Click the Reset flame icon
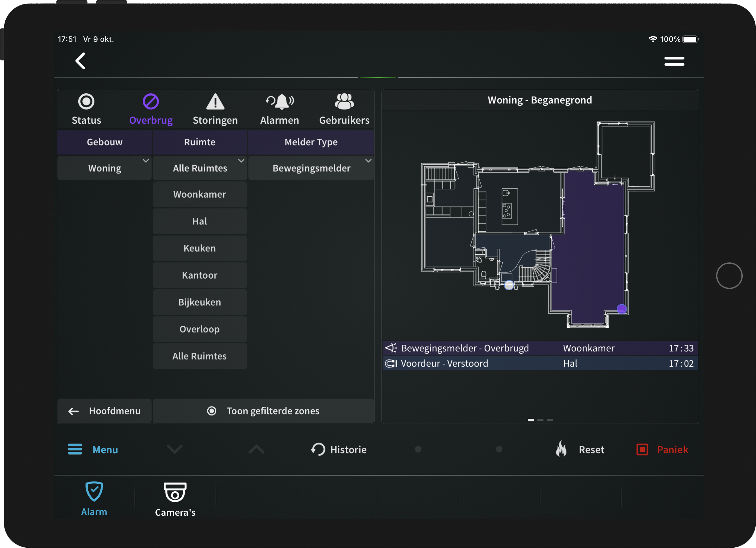 click(x=562, y=449)
